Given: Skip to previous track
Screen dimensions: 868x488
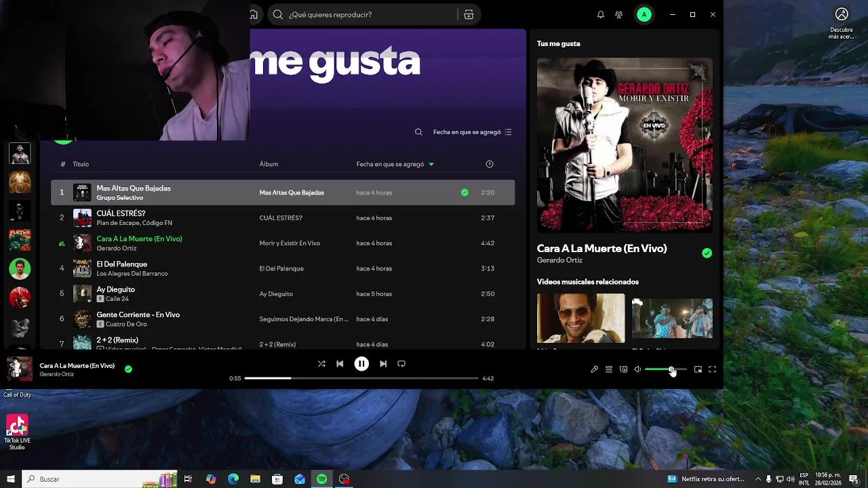Looking at the screenshot, I should [x=340, y=364].
